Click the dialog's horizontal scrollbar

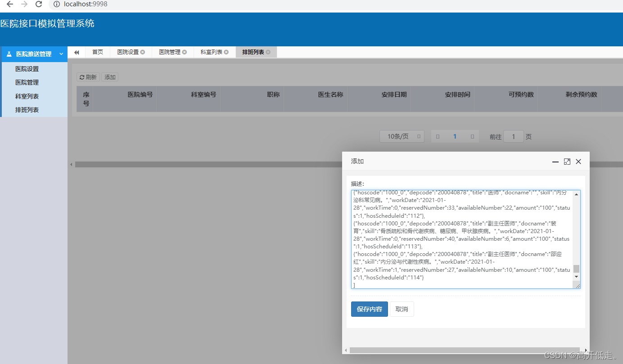point(465,350)
